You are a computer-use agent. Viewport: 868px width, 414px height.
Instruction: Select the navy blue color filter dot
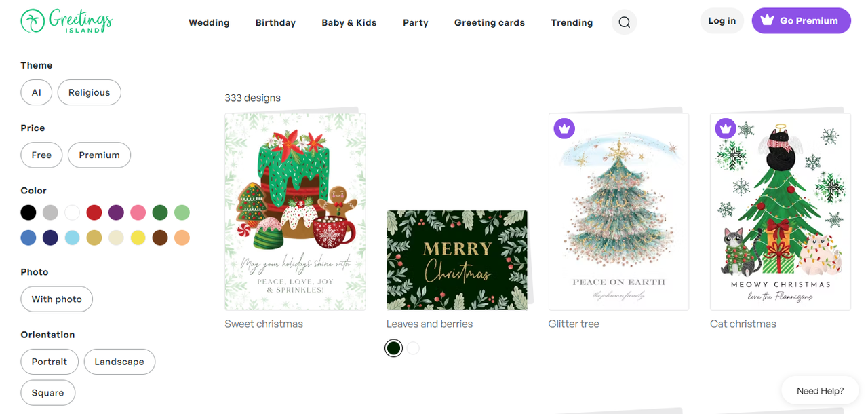coord(50,238)
